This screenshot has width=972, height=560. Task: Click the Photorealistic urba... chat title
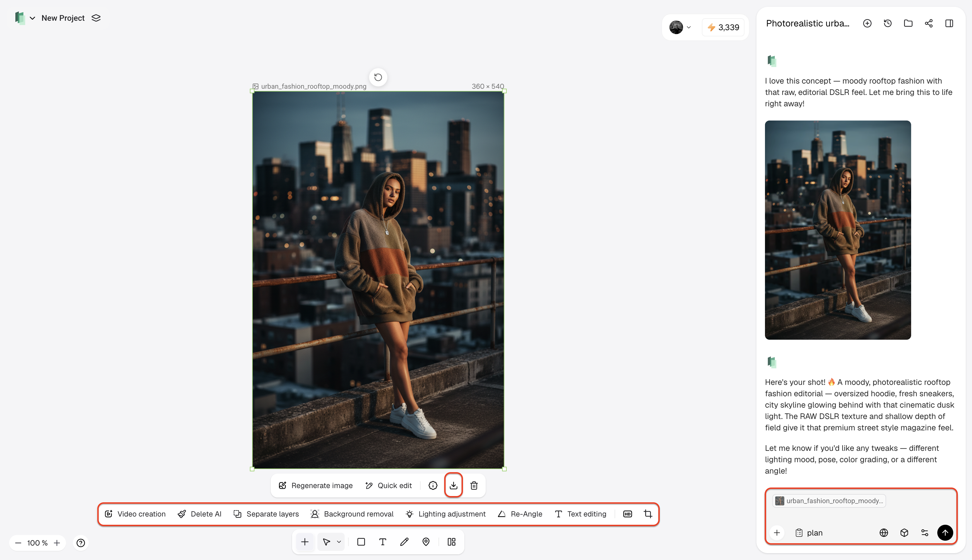(807, 24)
